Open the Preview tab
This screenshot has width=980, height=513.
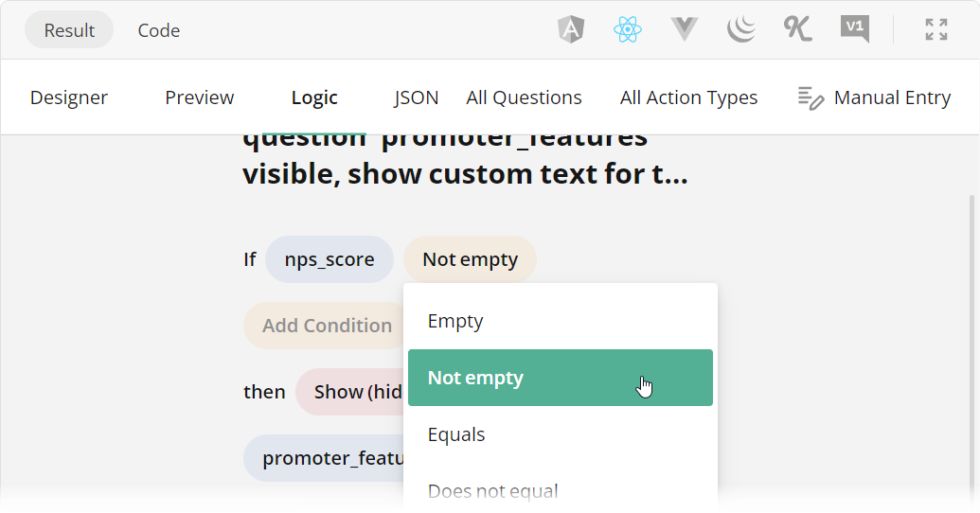pyautogui.click(x=200, y=97)
